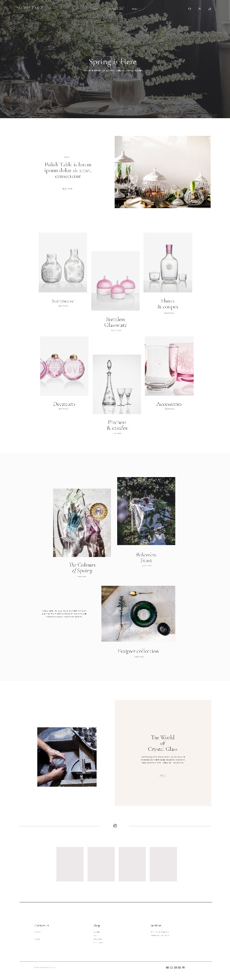The width and height of the screenshot is (230, 980).
Task: Open the Bohemian Feast collection link
Action: (x=146, y=557)
